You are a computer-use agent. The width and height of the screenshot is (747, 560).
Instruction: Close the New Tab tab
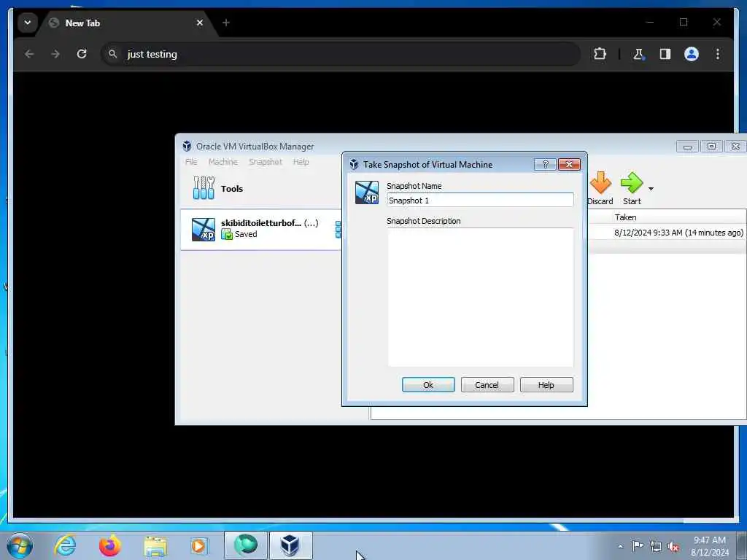(x=200, y=23)
